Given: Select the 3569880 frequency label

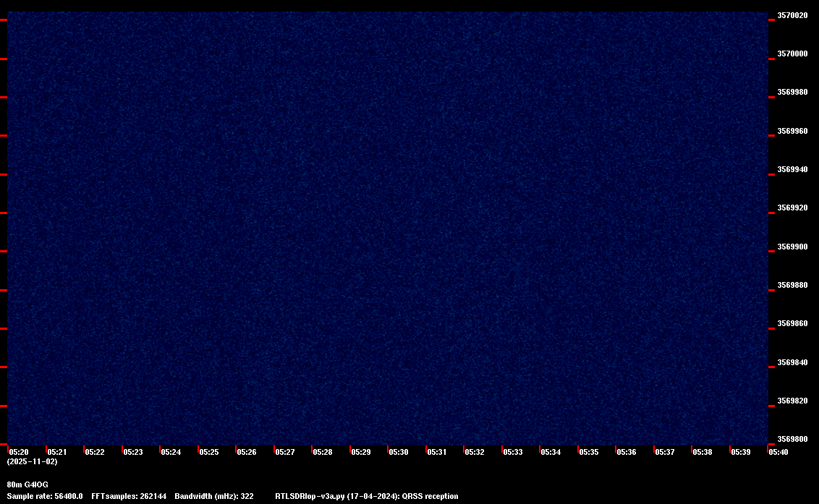Looking at the screenshot, I should tap(792, 285).
